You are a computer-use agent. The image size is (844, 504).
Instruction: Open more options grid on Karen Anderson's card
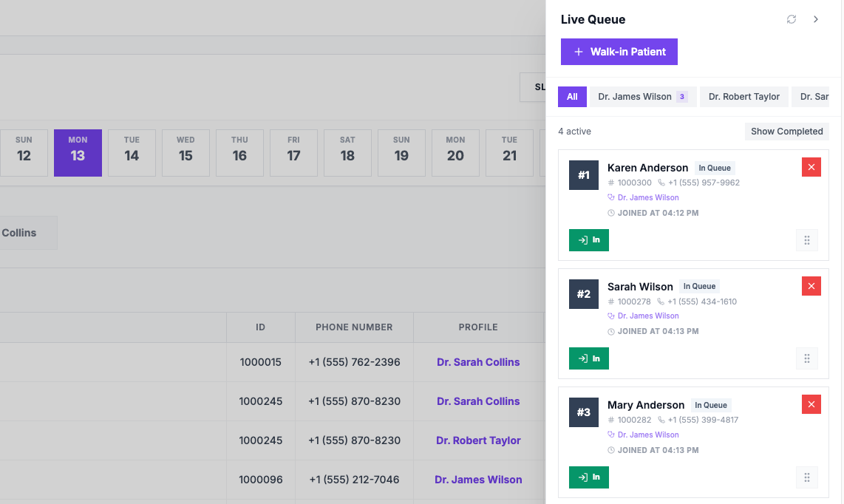[807, 239]
